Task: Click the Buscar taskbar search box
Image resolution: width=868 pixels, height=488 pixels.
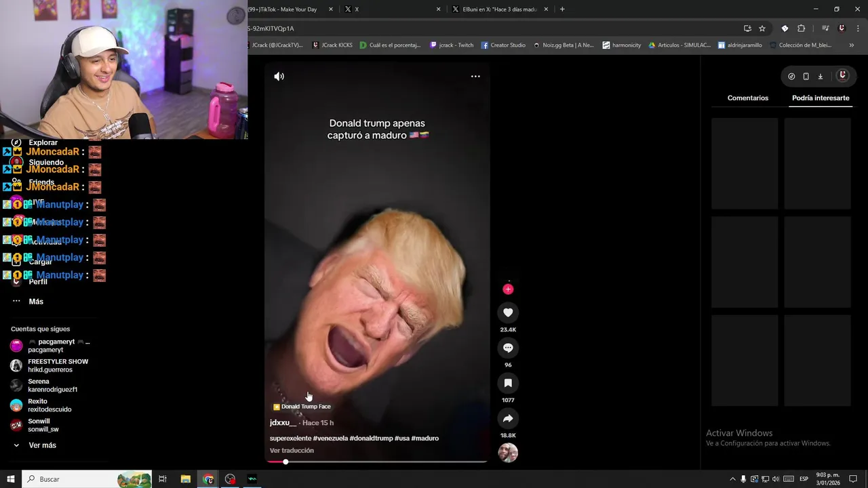Action: [87, 479]
